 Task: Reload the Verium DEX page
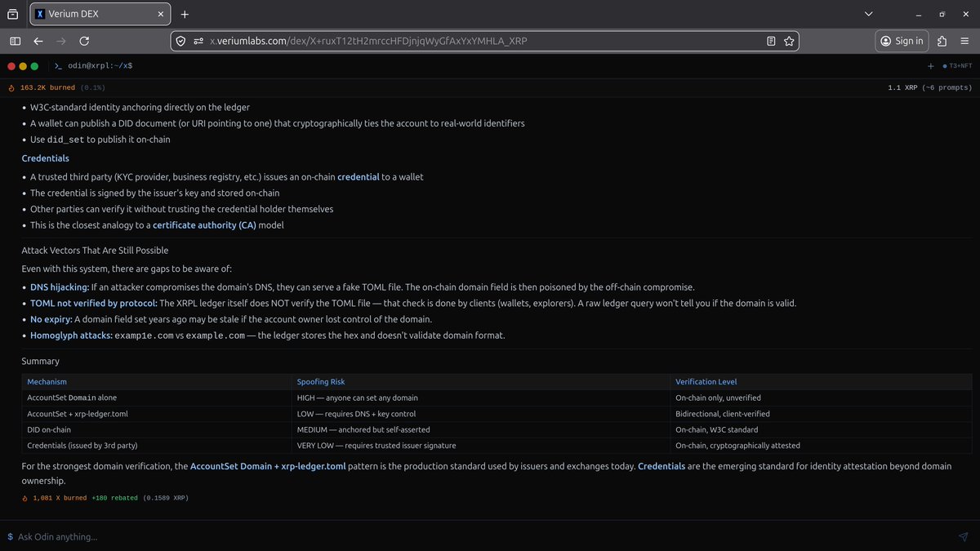[83, 40]
